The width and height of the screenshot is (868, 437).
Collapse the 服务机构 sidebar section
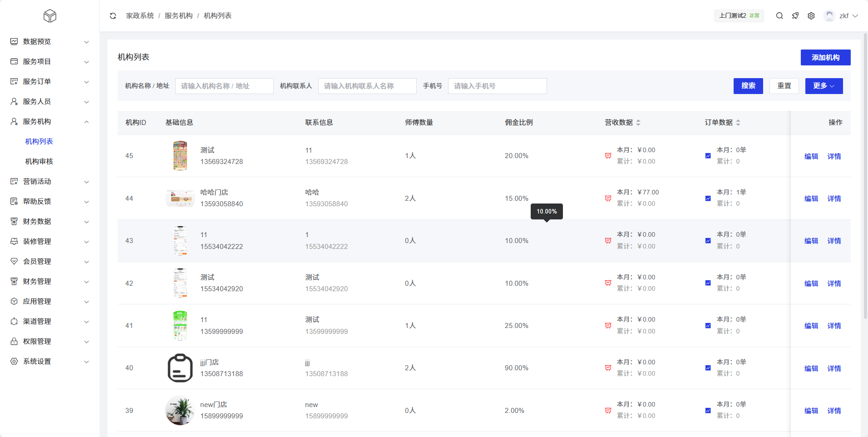coord(49,122)
